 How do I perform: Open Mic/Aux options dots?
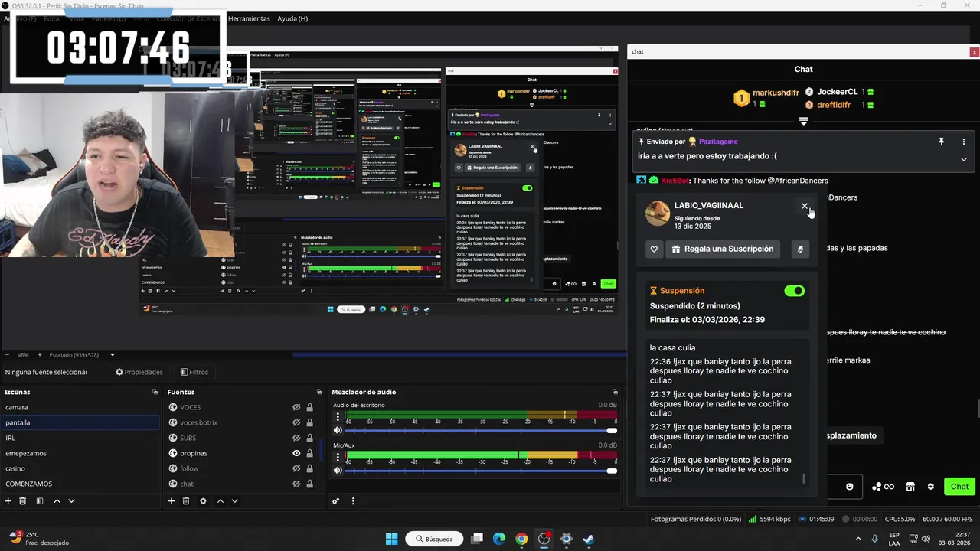pos(338,458)
